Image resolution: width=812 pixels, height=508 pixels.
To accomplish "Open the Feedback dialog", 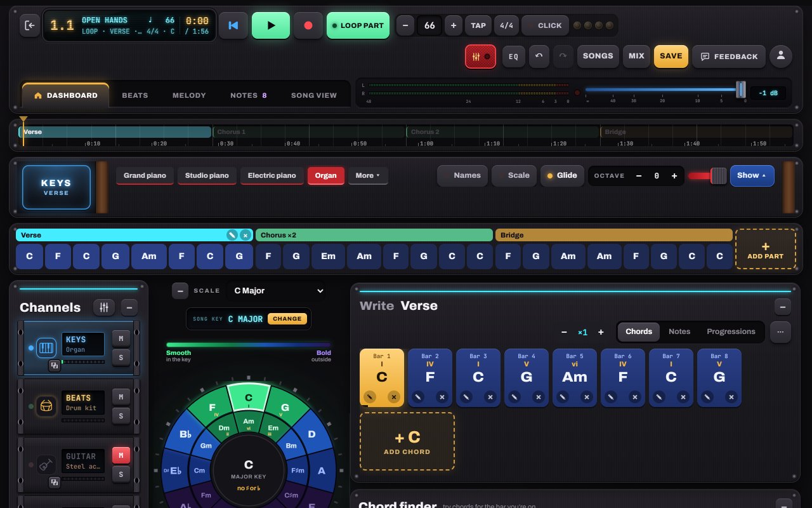I will 729,56.
